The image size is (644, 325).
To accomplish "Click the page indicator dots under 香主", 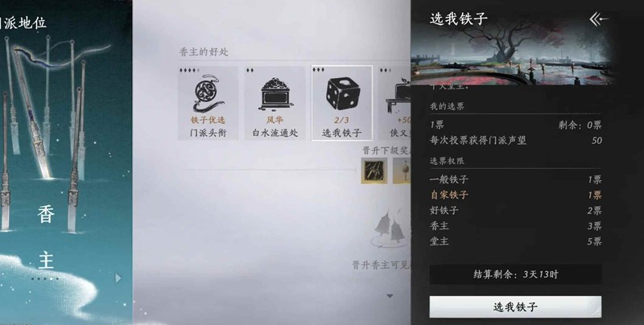I will coord(45,279).
